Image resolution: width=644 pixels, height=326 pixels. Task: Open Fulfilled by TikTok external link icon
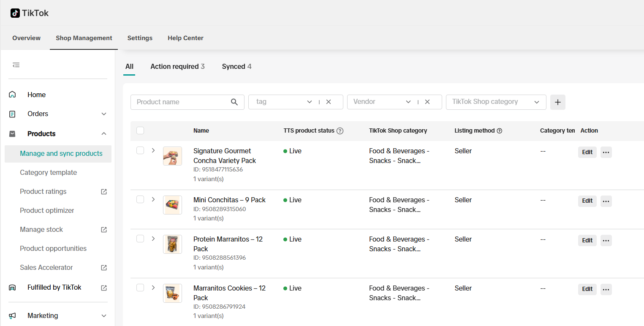104,288
